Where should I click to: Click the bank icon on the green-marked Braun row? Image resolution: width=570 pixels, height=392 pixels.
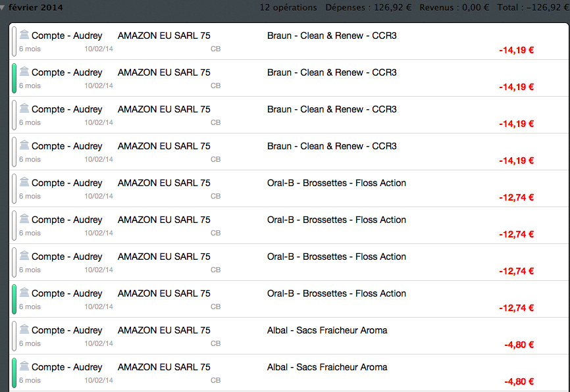tap(24, 71)
